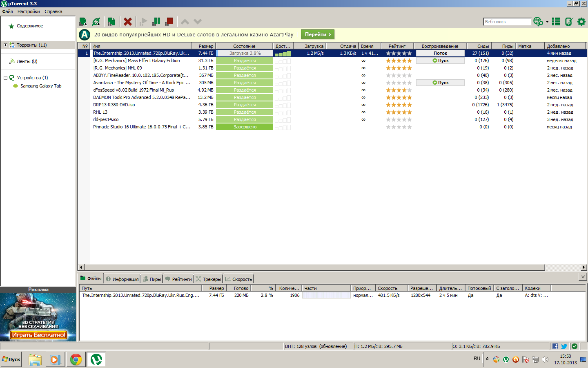Click the star rating of The.Internship torrent
Viewport: 588px width, 368px height.
(x=399, y=53)
